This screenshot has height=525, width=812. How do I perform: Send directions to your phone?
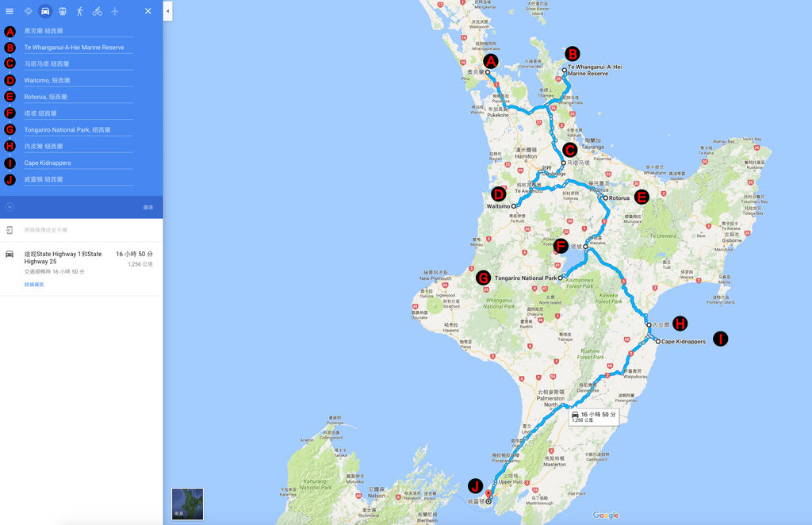pyautogui.click(x=45, y=230)
